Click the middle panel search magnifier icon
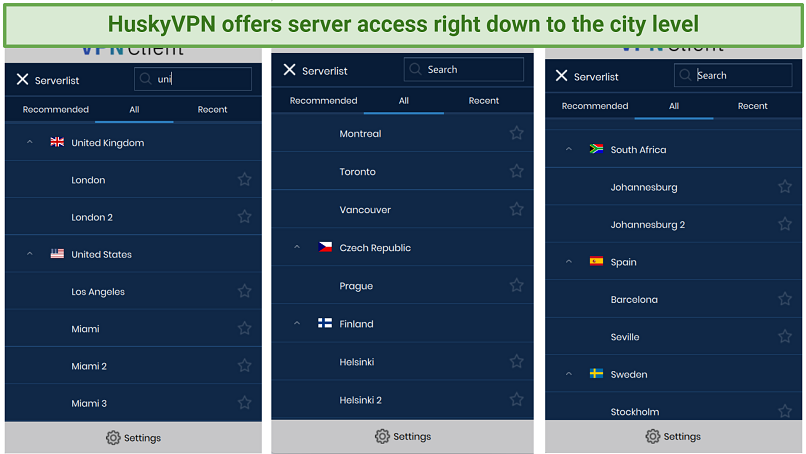806x454 pixels. pos(415,69)
